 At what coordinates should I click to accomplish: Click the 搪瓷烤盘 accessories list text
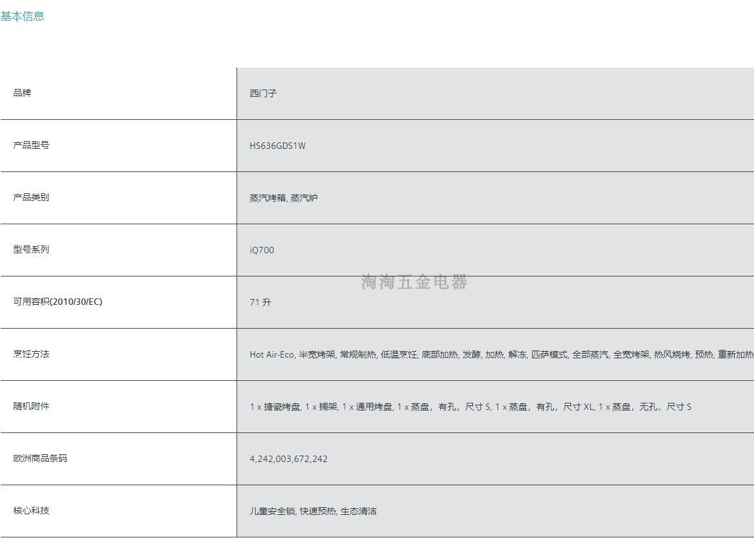tap(470, 407)
